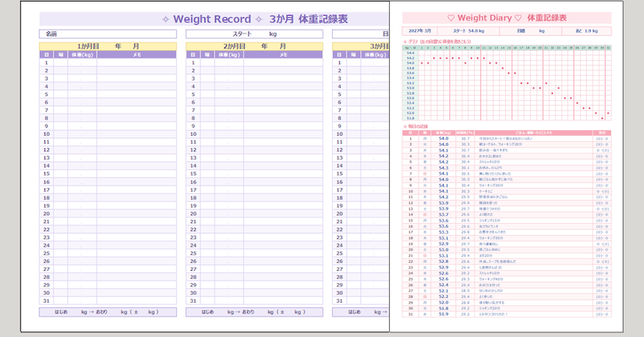Click the あと 1.9 kg cell
This screenshot has width=644, height=337.
point(586,31)
